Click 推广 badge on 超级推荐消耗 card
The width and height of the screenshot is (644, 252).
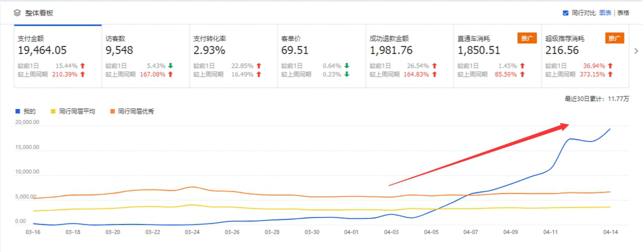614,38
